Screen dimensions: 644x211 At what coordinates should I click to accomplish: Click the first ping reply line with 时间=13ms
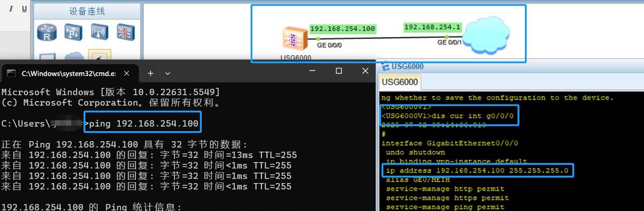149,155
